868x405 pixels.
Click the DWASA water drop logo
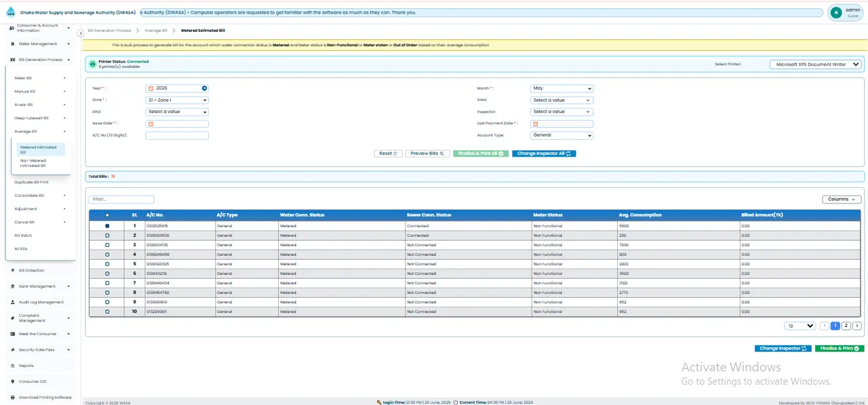[x=10, y=12]
